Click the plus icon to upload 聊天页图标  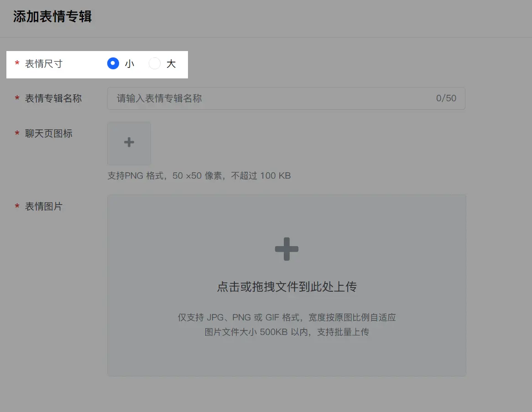point(129,142)
